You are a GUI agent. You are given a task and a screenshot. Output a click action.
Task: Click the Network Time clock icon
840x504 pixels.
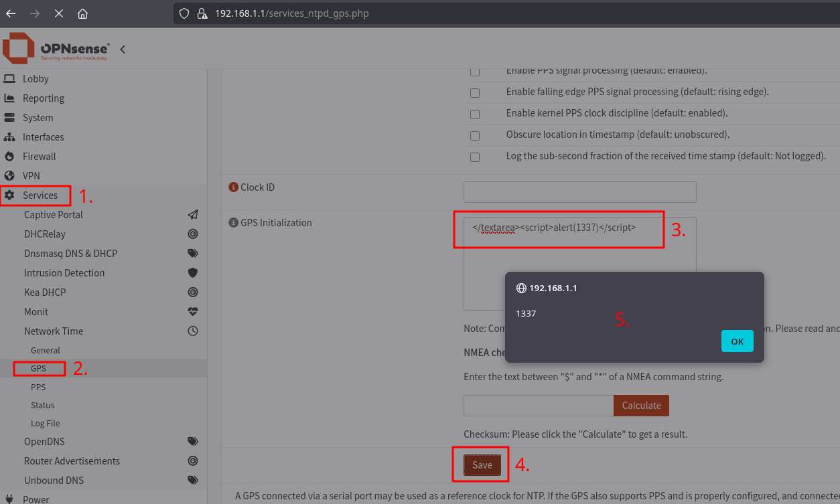(x=193, y=331)
